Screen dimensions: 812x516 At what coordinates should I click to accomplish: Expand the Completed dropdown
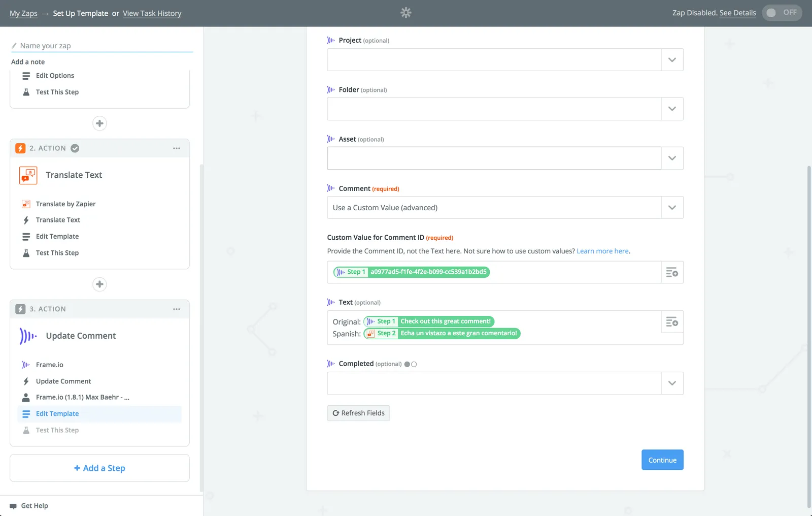pos(672,383)
